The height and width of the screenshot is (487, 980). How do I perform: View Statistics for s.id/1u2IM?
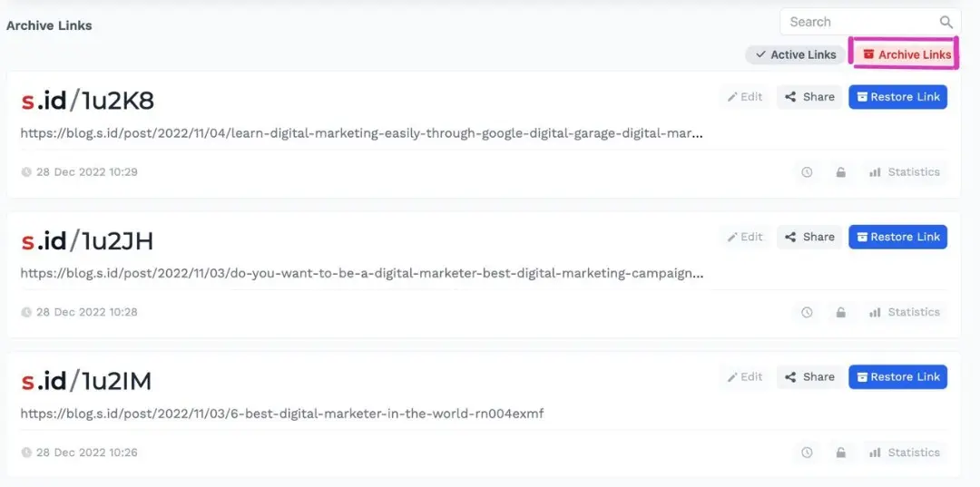tap(905, 453)
